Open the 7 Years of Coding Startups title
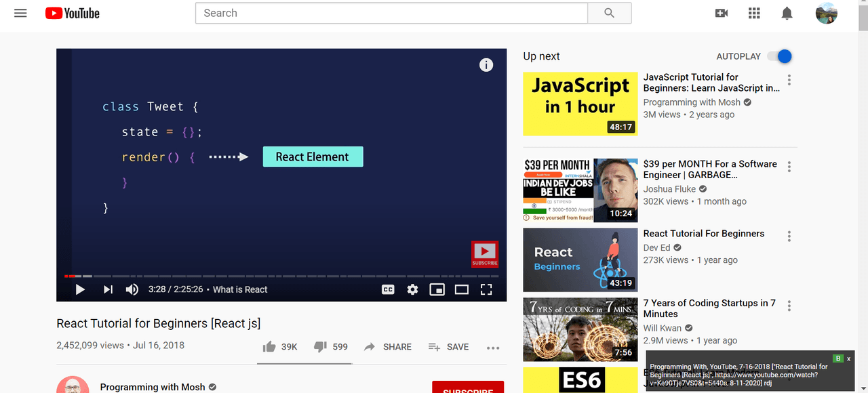This screenshot has width=868, height=393. [709, 308]
